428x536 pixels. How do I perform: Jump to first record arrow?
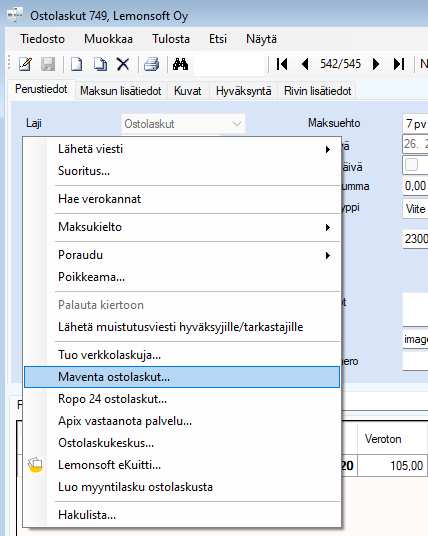(282, 64)
